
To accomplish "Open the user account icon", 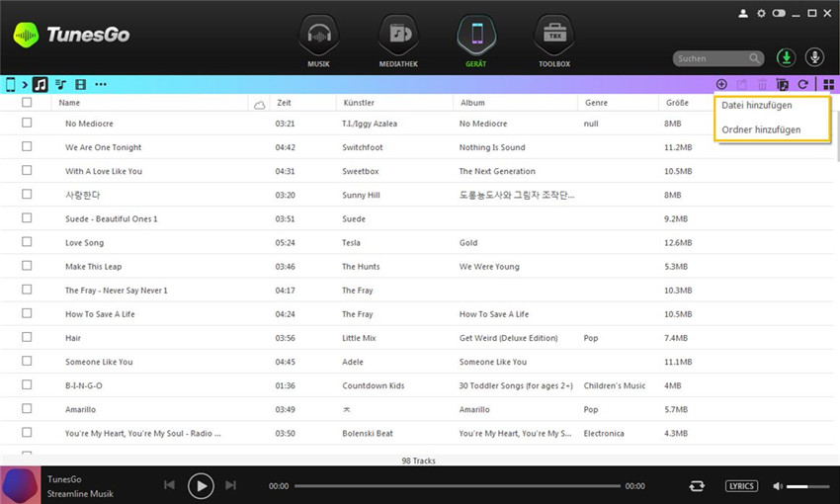I will click(743, 14).
